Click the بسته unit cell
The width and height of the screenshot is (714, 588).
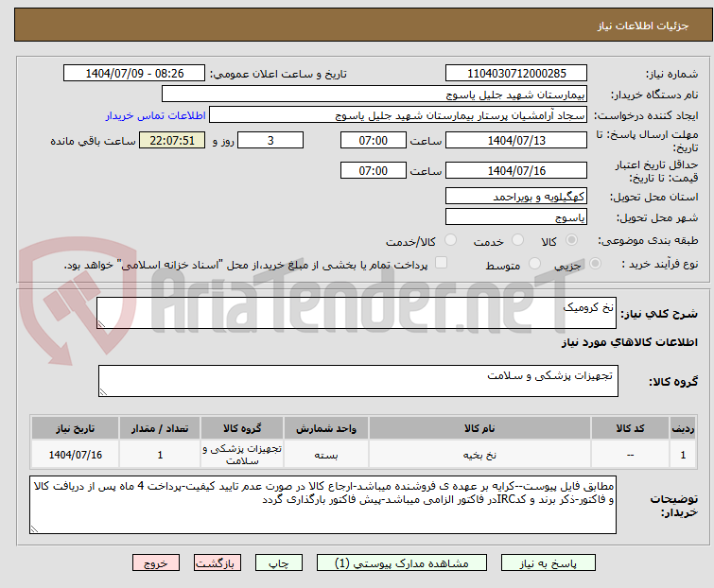pos(326,455)
